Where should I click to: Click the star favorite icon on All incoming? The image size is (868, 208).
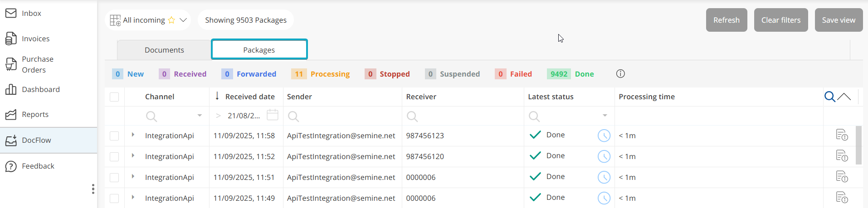coord(171,20)
